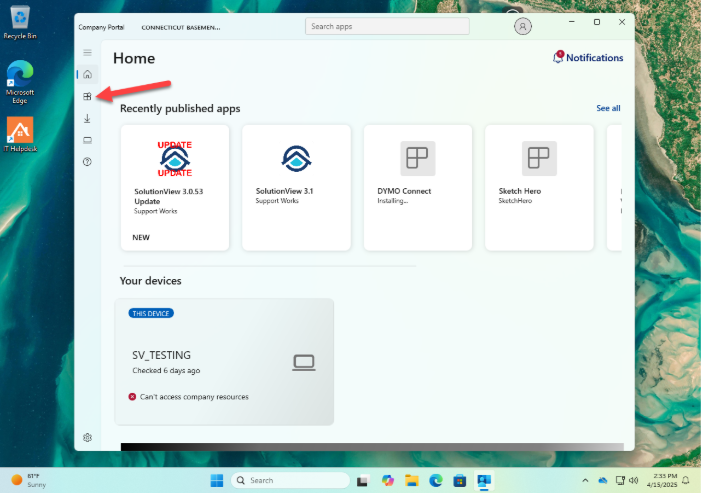Click Company Portal taskbar icon
The width and height of the screenshot is (702, 493).
tap(484, 480)
